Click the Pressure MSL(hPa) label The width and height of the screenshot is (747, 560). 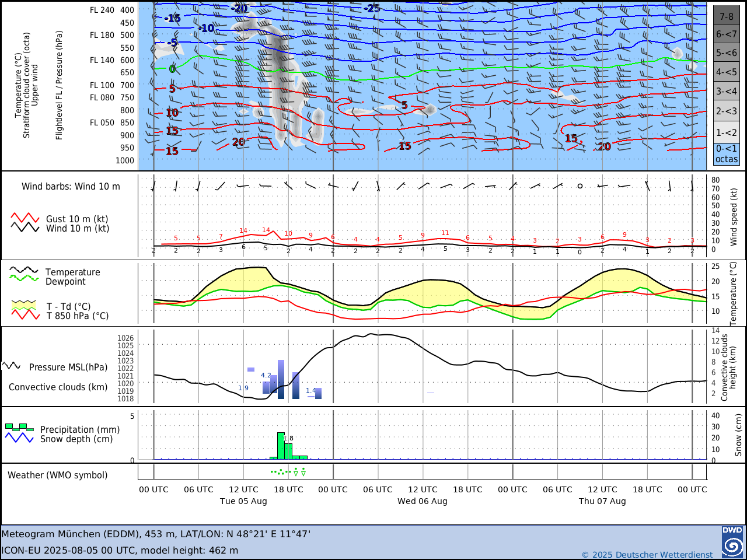68,367
